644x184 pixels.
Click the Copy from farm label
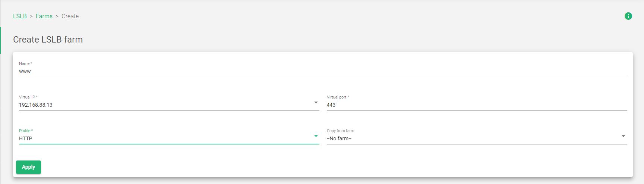pos(341,131)
